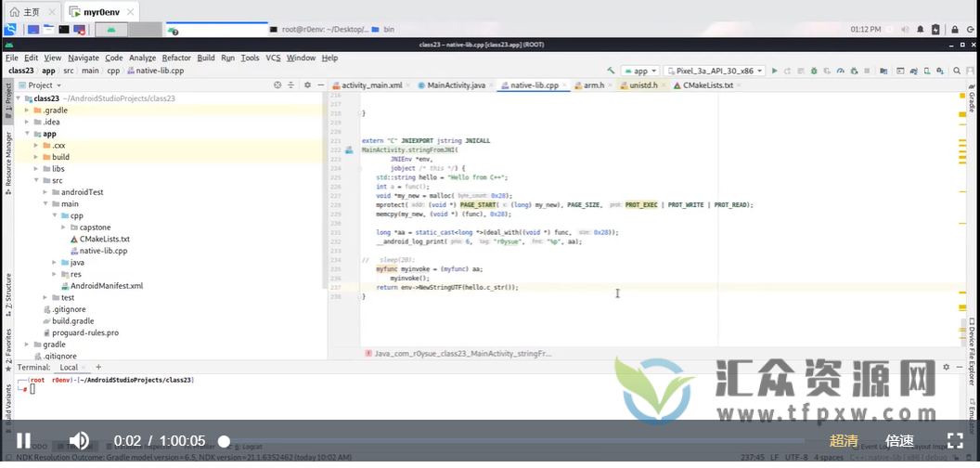
Task: Mute the video volume
Action: 79,441
